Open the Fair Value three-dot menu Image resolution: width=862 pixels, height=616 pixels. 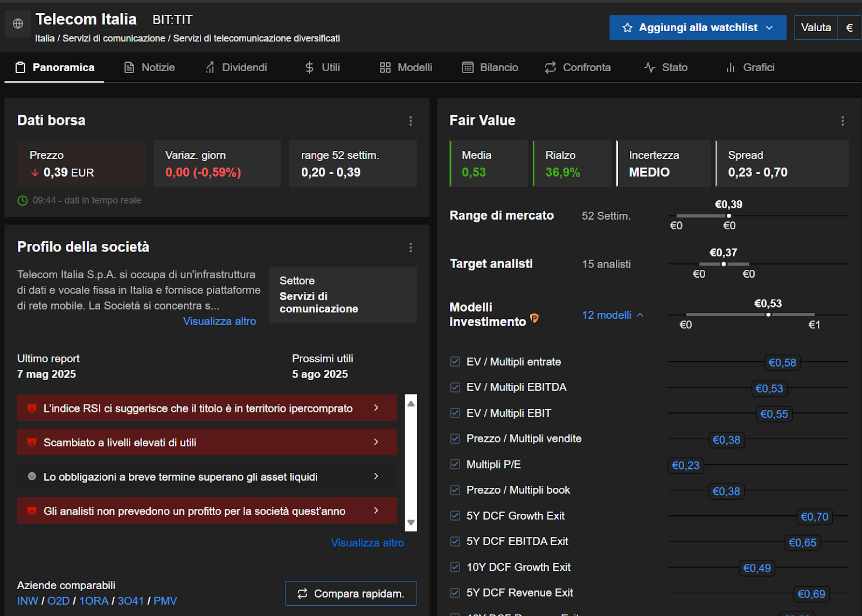pos(843,121)
